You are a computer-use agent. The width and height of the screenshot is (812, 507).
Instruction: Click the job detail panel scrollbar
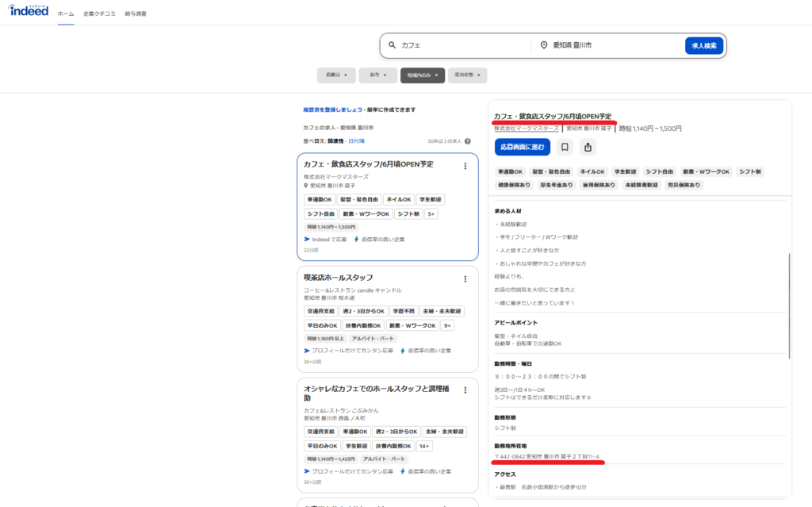coord(789,305)
